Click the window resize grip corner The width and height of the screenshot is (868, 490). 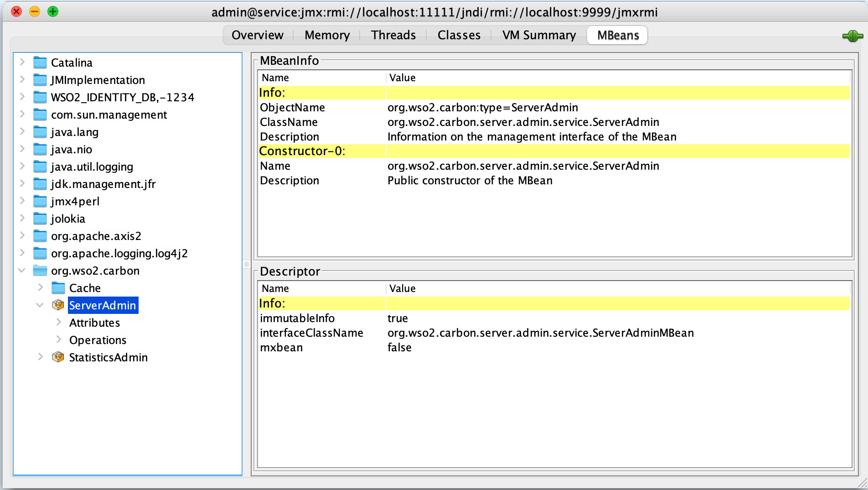click(862, 483)
